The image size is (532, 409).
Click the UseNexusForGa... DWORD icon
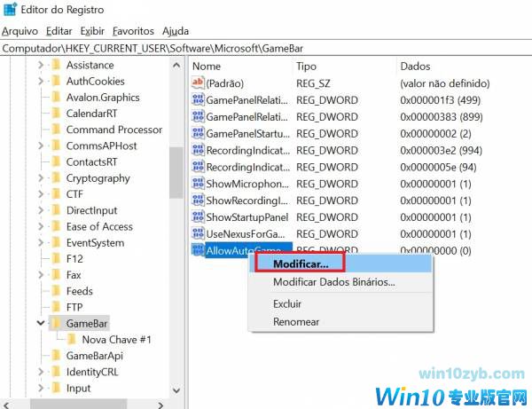pyautogui.click(x=198, y=233)
